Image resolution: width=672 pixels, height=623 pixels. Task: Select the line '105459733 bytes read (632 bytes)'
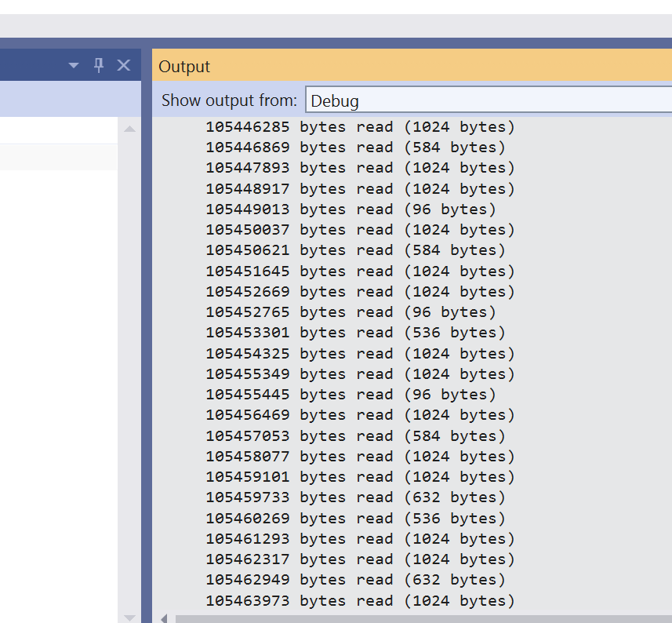point(355,497)
